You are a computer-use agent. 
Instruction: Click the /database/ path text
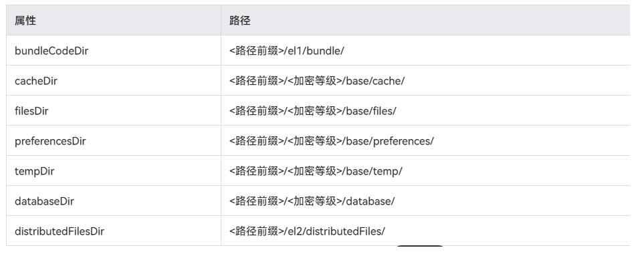coord(369,201)
